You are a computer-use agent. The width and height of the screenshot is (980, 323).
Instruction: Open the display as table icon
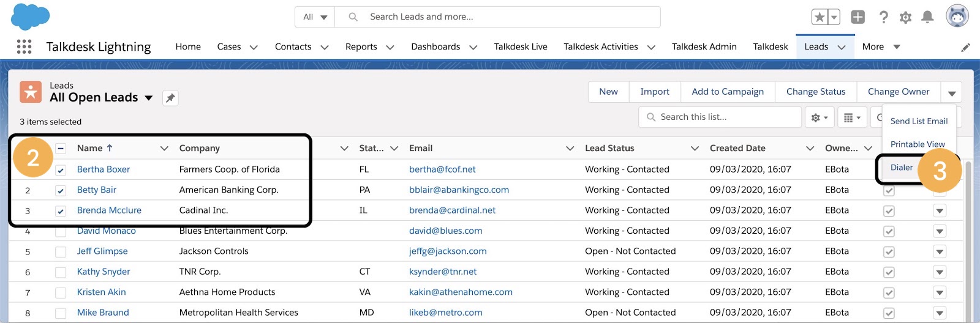852,117
